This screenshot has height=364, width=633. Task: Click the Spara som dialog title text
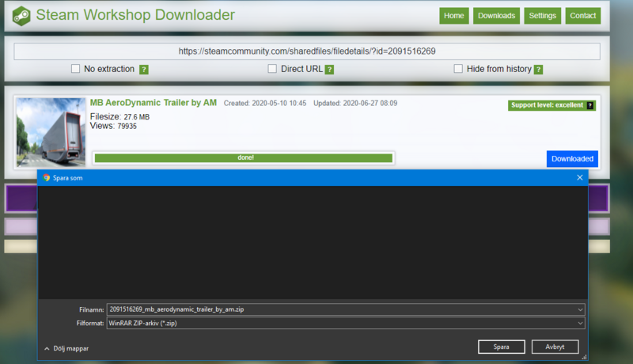coord(68,178)
